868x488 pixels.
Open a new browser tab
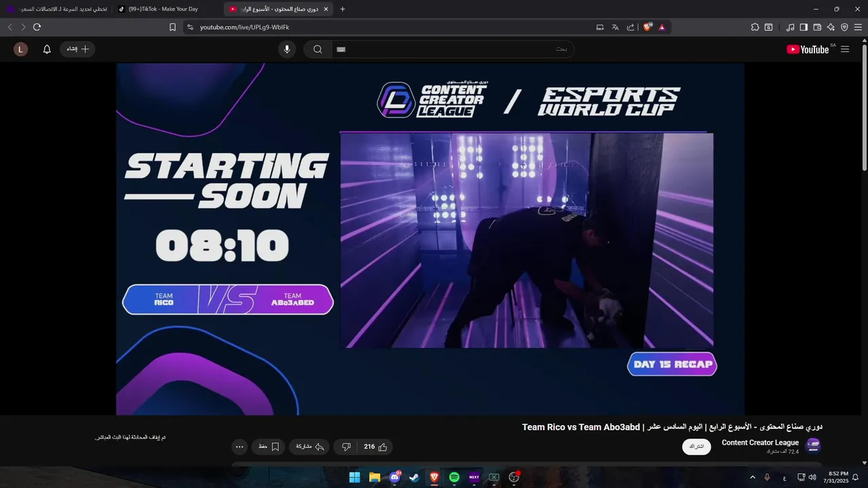pos(342,9)
